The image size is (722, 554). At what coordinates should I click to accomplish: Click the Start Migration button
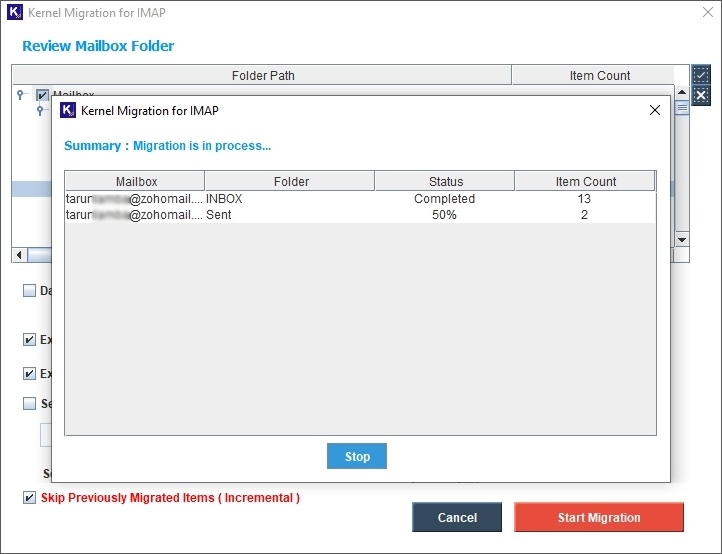(x=599, y=517)
